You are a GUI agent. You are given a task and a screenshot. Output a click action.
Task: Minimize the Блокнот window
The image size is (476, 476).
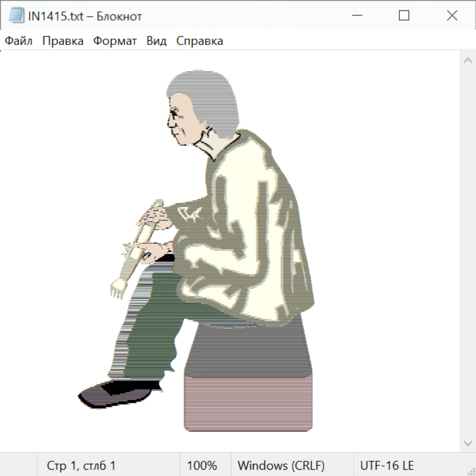[357, 16]
